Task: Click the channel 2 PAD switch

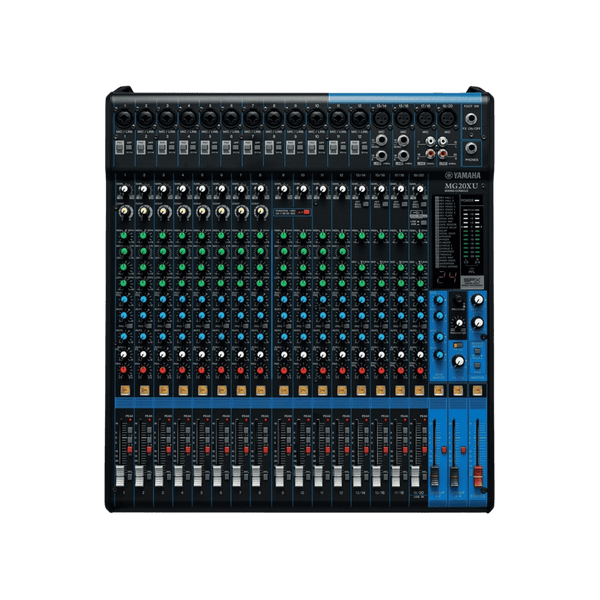Action: [x=141, y=148]
